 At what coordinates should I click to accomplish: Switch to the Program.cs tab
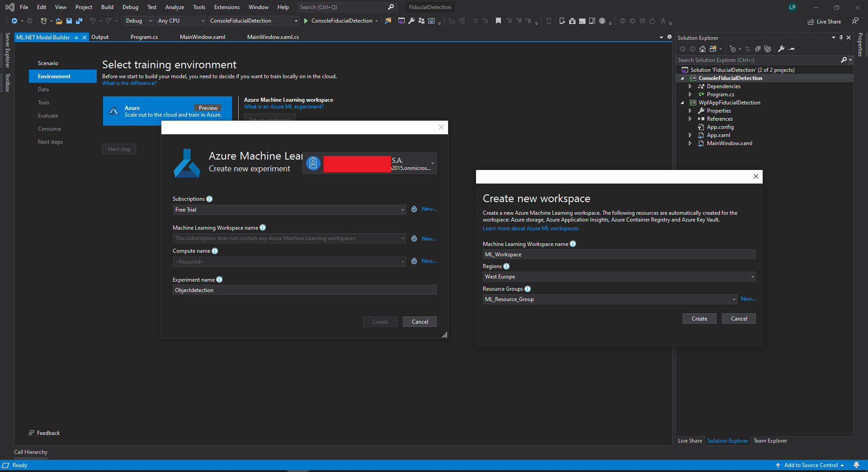144,37
